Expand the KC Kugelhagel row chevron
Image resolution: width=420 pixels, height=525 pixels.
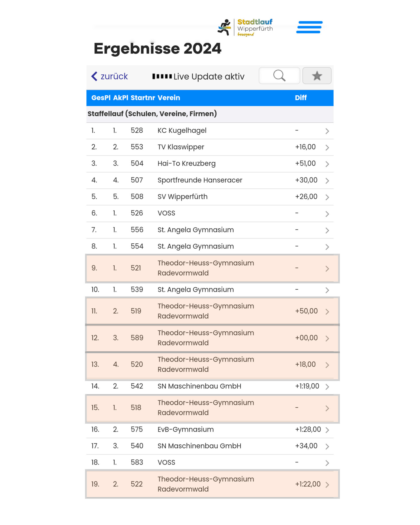click(x=327, y=131)
